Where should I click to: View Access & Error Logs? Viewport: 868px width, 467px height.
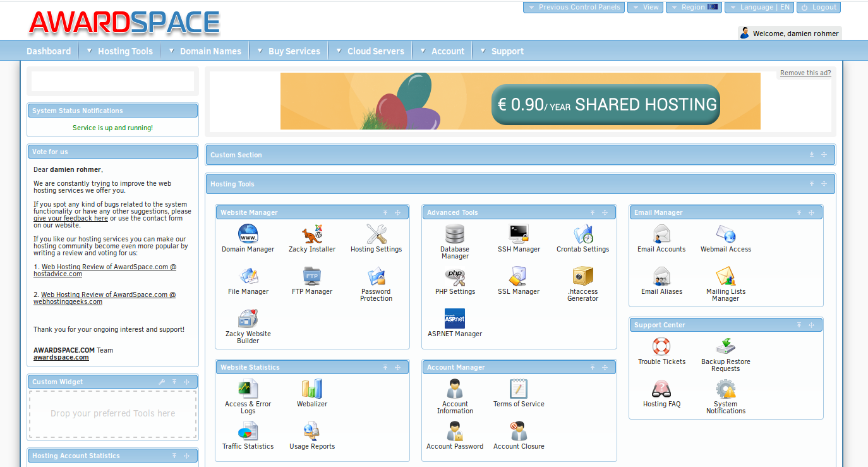[x=248, y=397]
